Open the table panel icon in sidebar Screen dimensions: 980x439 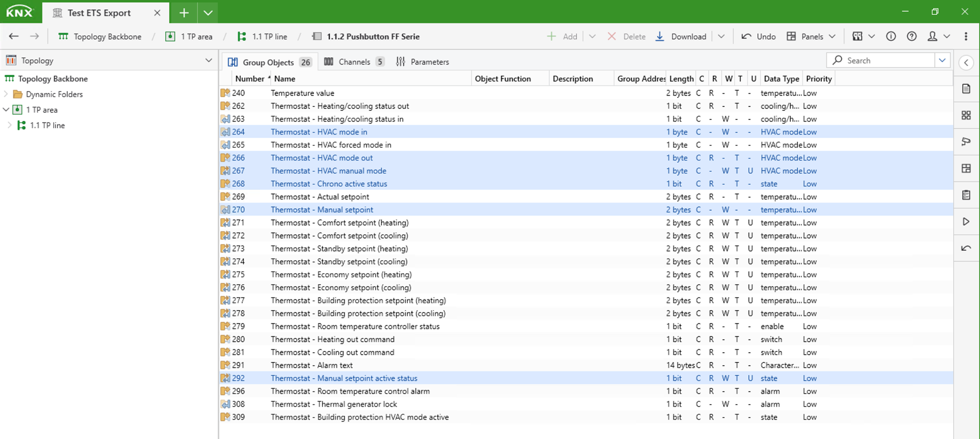[x=966, y=169]
